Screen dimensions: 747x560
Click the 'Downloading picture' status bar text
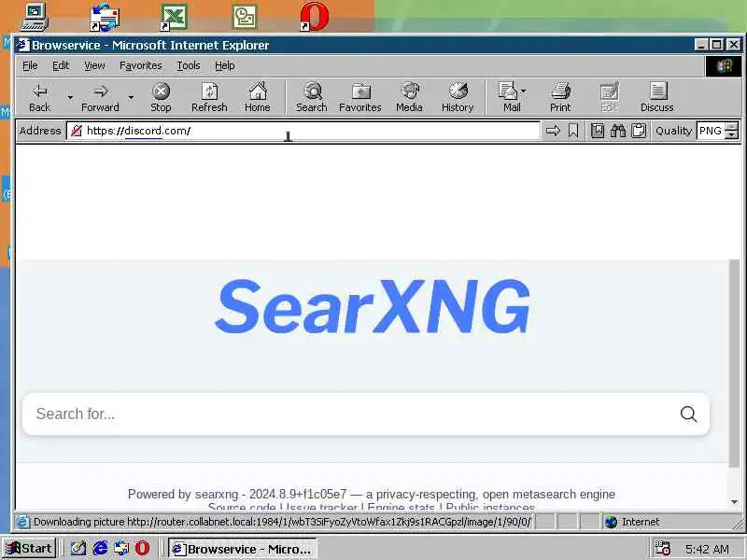pos(282,522)
